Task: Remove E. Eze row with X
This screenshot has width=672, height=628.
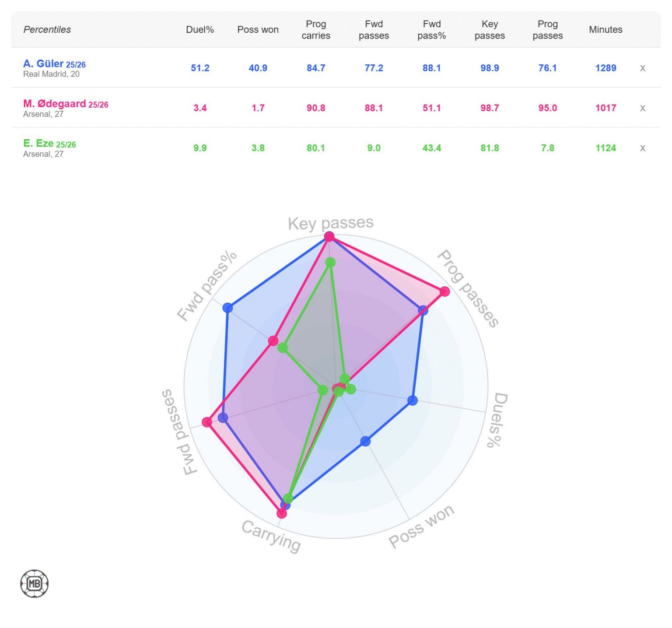Action: tap(642, 148)
